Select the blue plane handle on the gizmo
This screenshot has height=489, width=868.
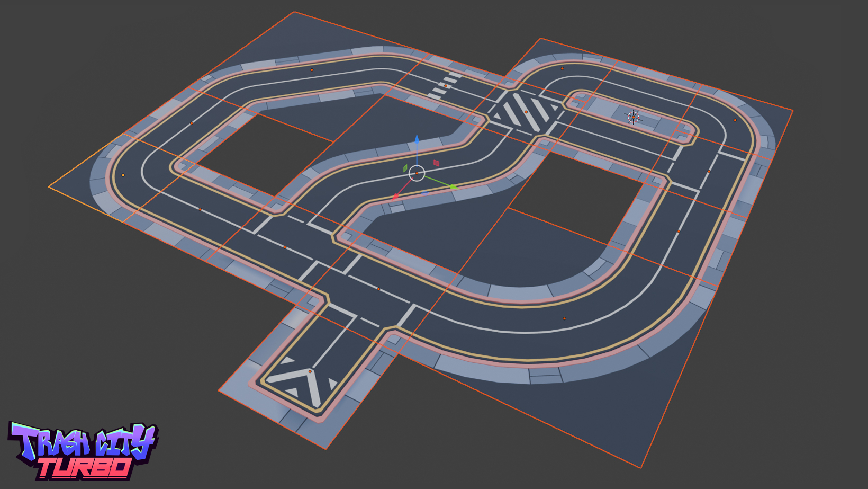424,193
